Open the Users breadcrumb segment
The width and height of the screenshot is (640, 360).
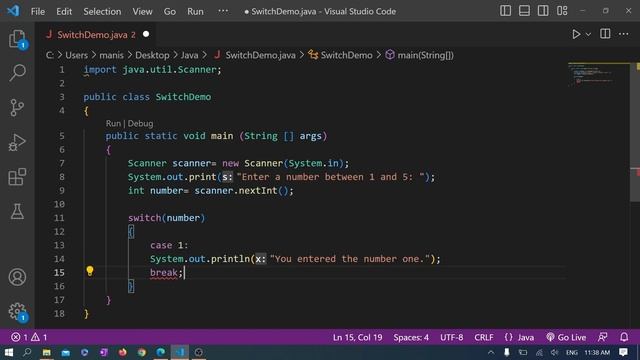76,55
